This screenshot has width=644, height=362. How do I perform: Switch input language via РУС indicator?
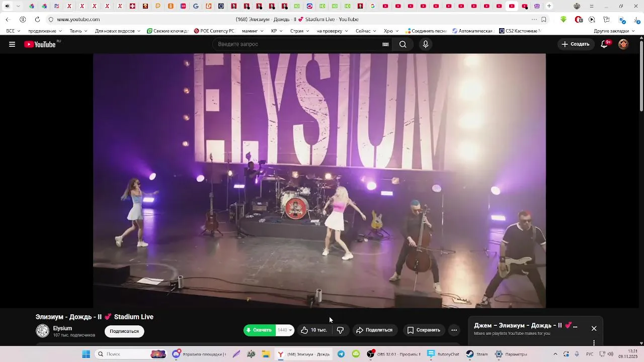click(x=590, y=354)
